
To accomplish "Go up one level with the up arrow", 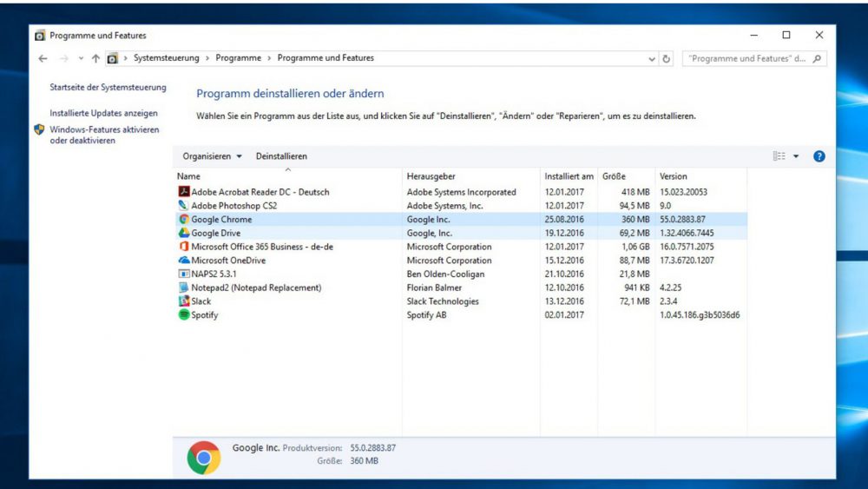I will tap(95, 59).
